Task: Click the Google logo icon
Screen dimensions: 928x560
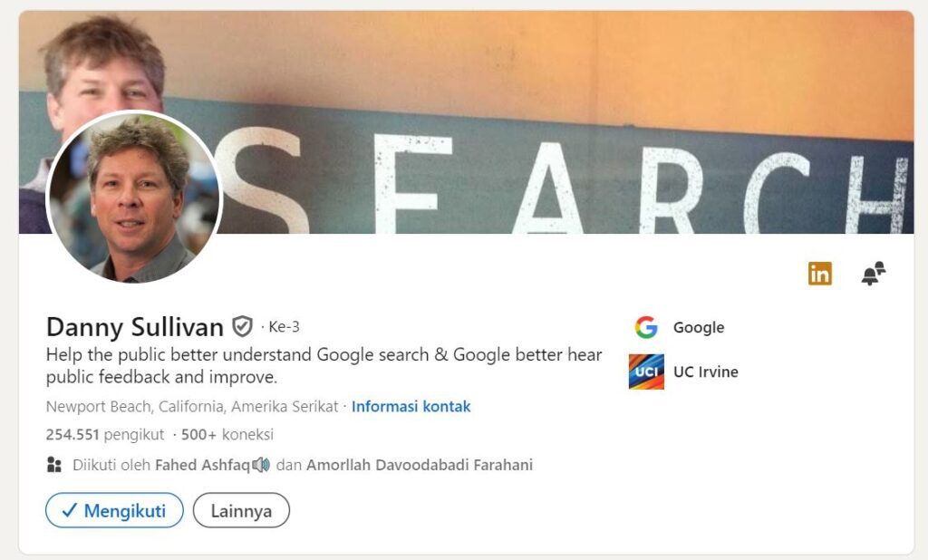Action: (x=646, y=327)
